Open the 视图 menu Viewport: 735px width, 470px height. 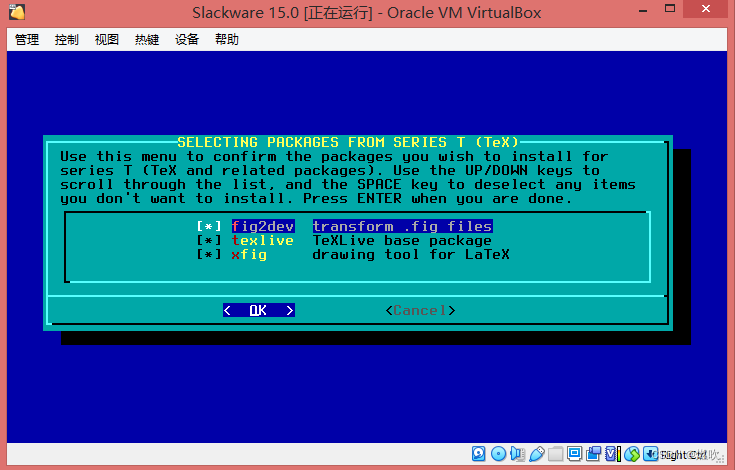(x=106, y=39)
